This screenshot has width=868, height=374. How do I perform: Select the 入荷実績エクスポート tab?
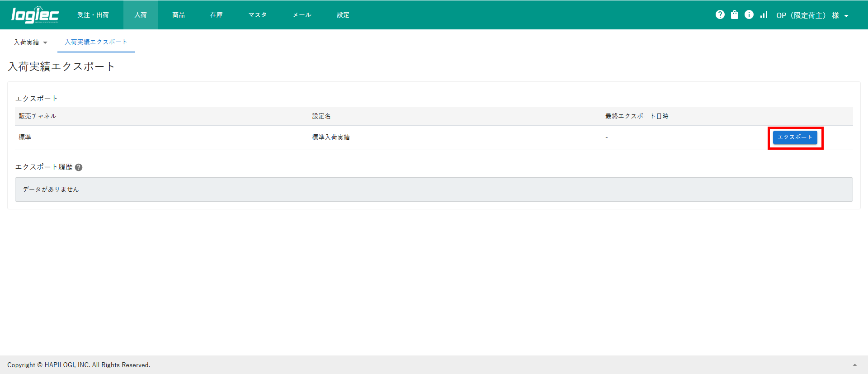(96, 42)
